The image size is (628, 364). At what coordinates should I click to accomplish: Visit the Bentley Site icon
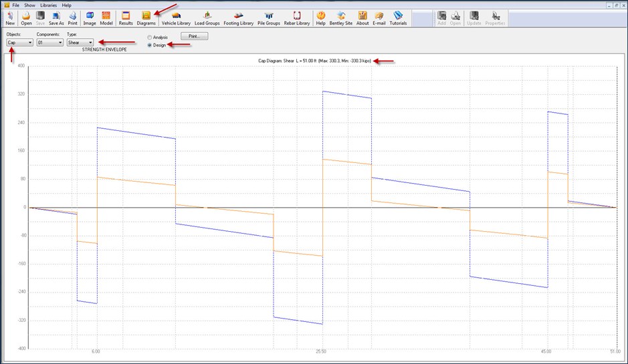(341, 19)
